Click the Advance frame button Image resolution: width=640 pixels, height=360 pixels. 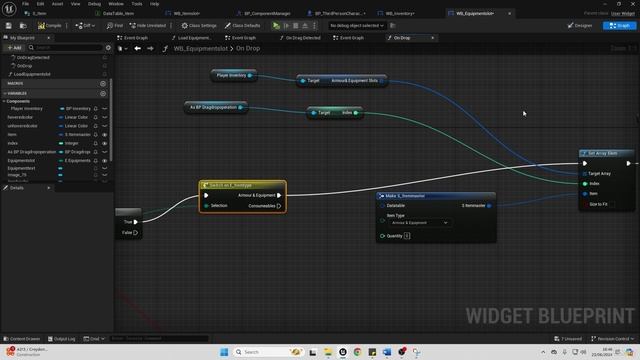pos(286,26)
